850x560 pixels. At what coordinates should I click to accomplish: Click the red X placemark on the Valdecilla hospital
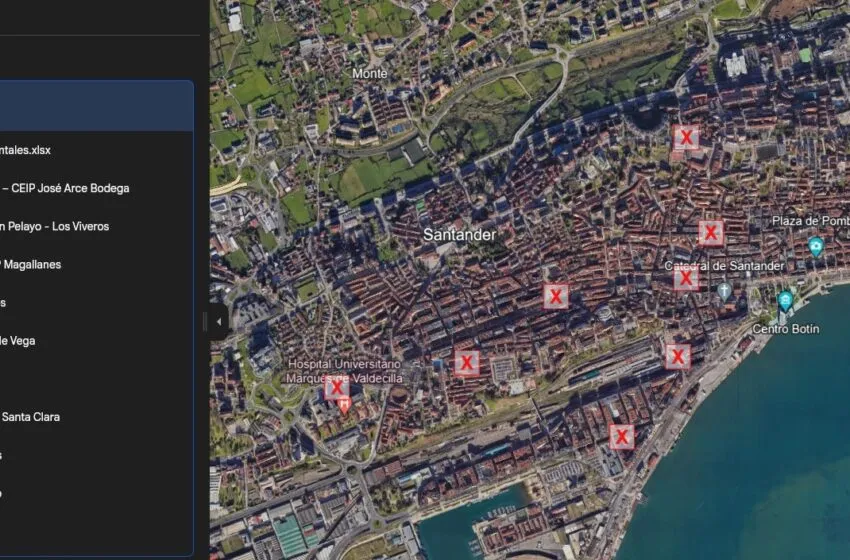(336, 387)
